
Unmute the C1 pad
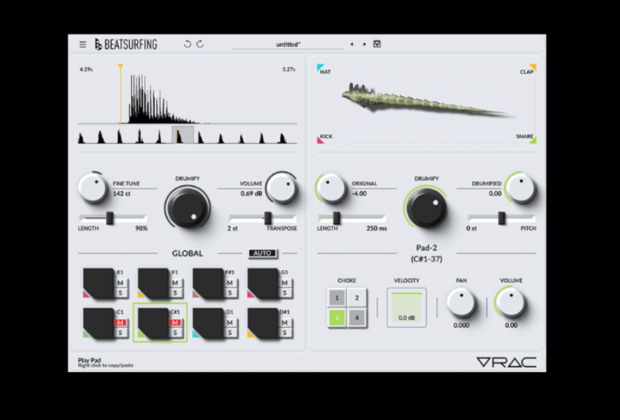[121, 323]
